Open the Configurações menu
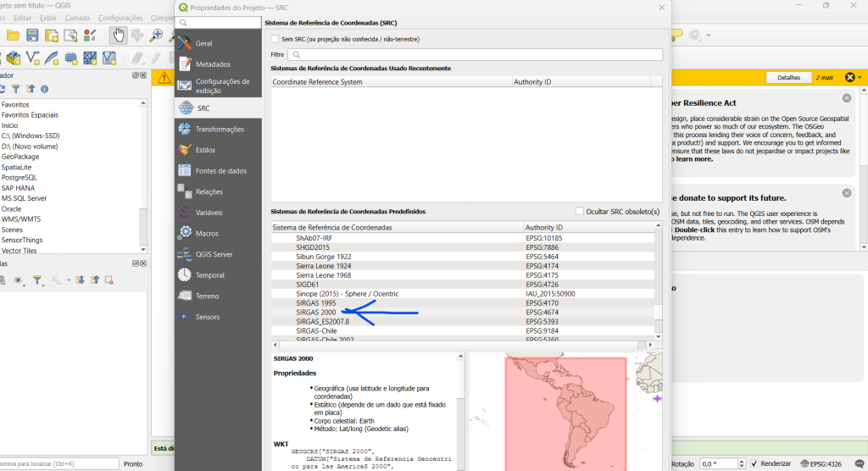 point(120,18)
